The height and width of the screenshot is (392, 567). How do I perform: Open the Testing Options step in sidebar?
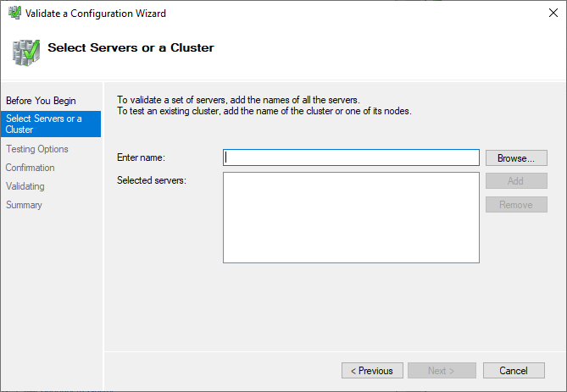(37, 149)
